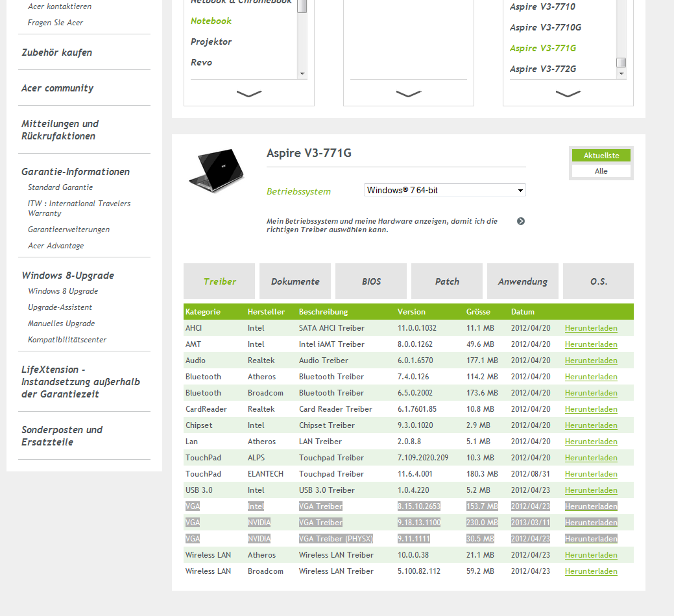Download the Atheros Bluetooth Treiber
Image resolution: width=674 pixels, height=616 pixels.
(x=591, y=377)
